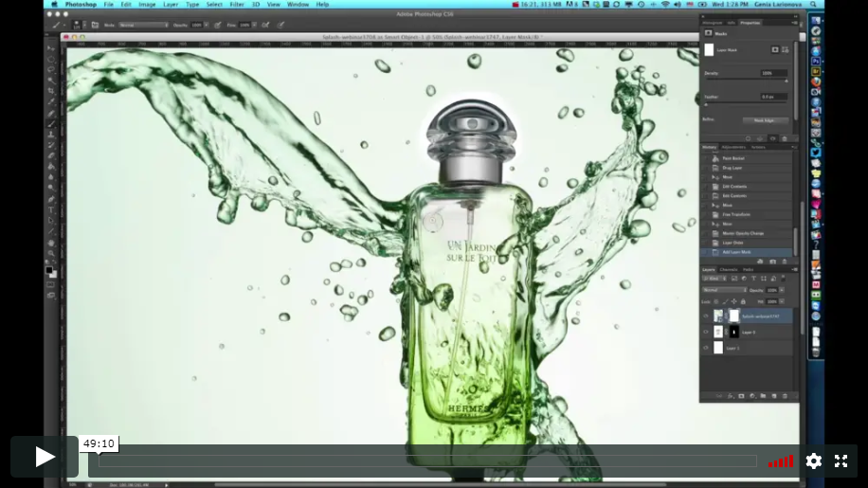Select the Quick Selection tool
868x488 pixels.
(x=51, y=81)
